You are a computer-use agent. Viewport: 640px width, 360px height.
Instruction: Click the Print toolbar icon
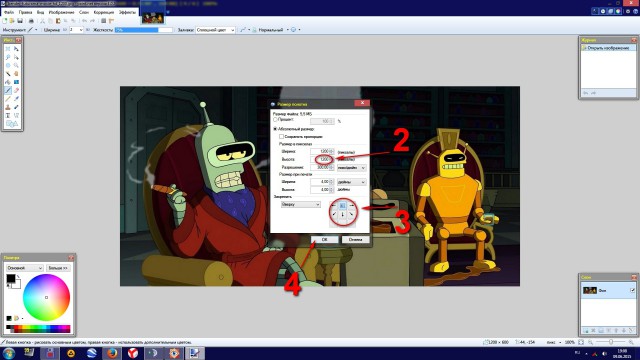tap(31, 21)
